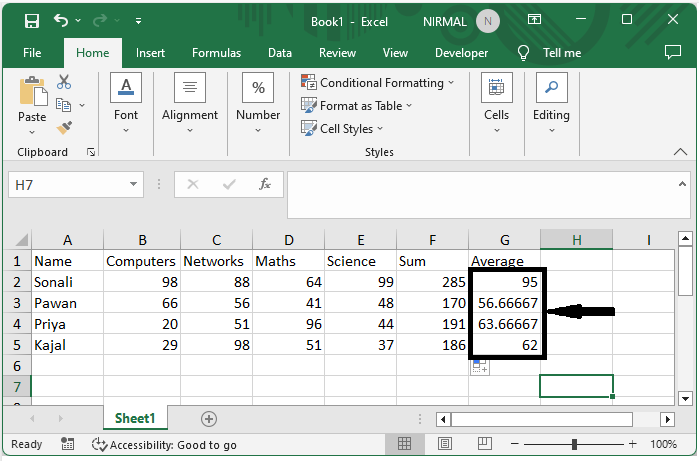Click the Auto Fill Options icon below G5
The height and width of the screenshot is (461, 699).
click(x=480, y=367)
